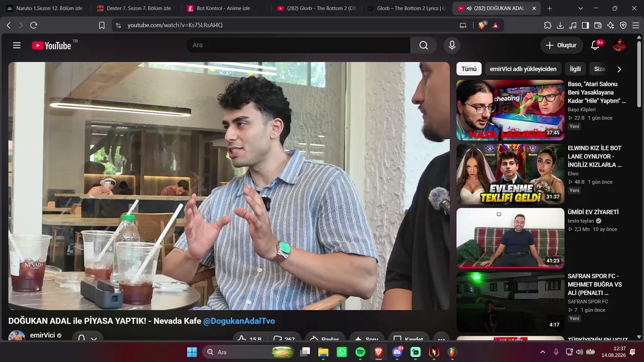Go back with the browser back arrow
Viewport: 644px width, 362px height.
pos(9,25)
